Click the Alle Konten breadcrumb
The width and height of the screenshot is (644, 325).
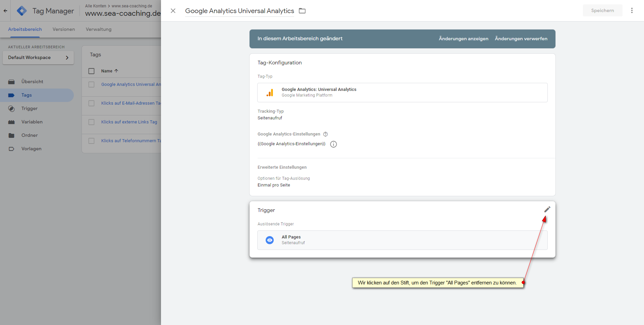click(x=96, y=6)
